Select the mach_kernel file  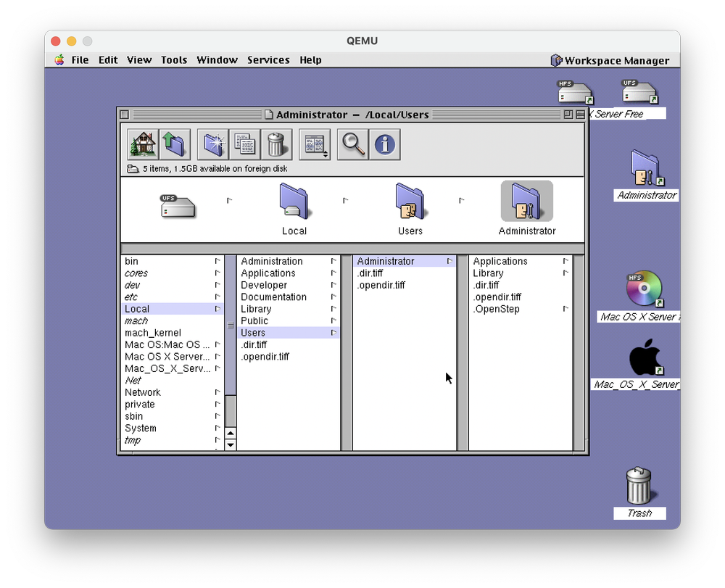[173, 333]
